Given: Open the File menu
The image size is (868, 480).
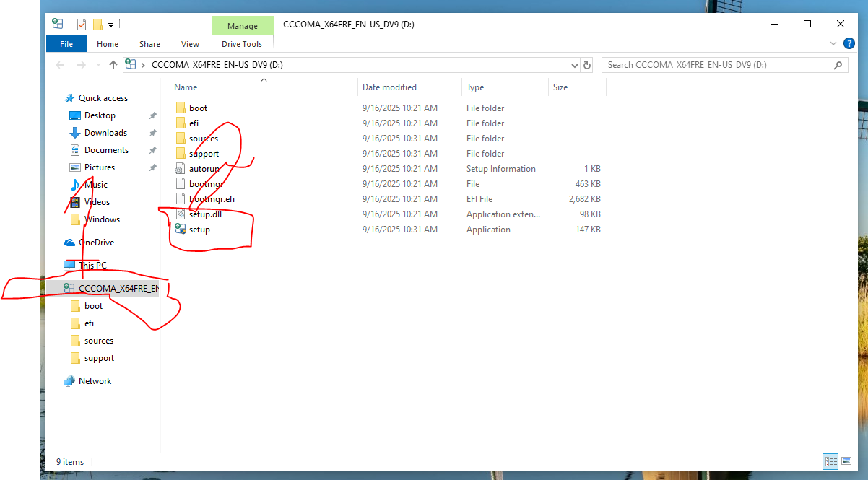Looking at the screenshot, I should pyautogui.click(x=66, y=44).
